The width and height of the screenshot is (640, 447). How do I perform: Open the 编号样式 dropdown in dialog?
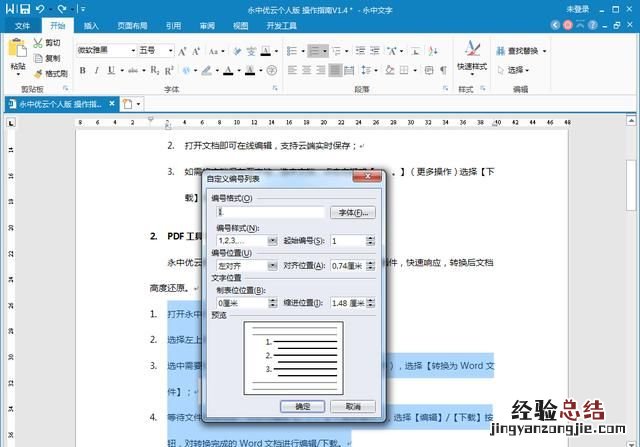tap(273, 241)
